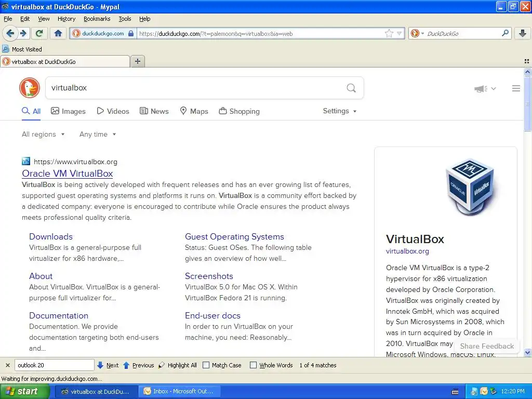532x399 pixels.
Task: Switch to the Images results tab
Action: 68,111
